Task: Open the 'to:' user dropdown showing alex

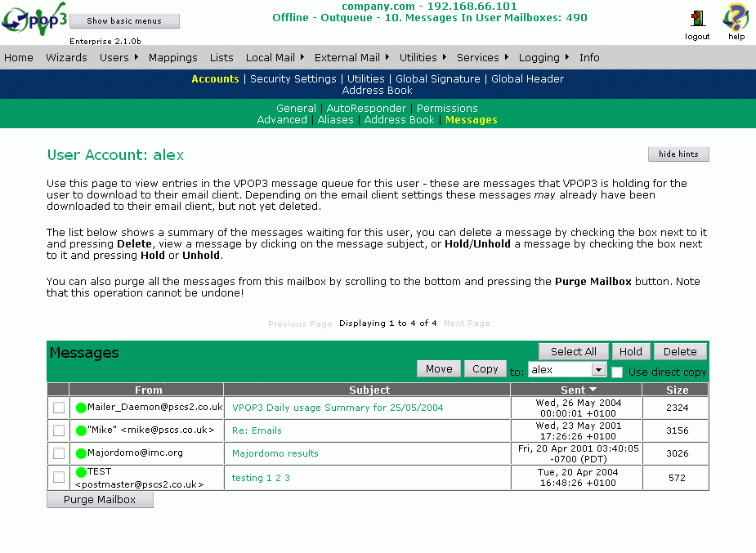Action: pos(567,369)
